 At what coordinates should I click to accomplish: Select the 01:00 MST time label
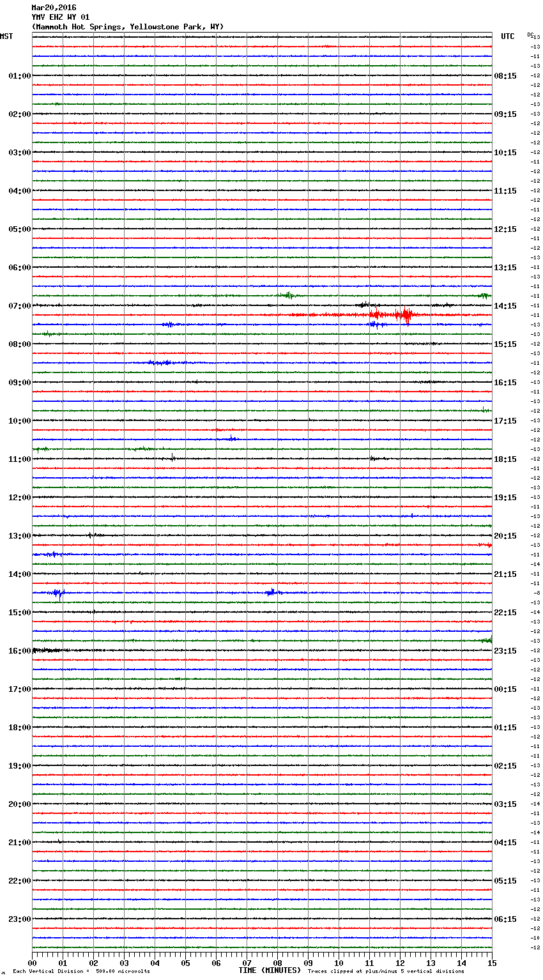click(20, 76)
